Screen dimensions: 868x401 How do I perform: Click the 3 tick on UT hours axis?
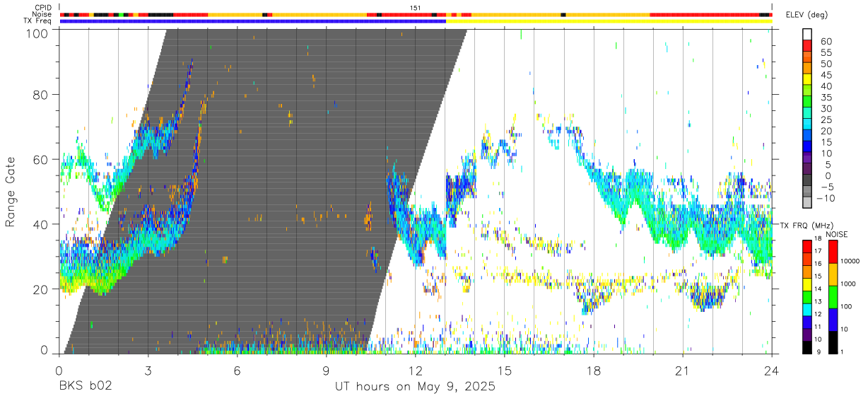point(148,371)
